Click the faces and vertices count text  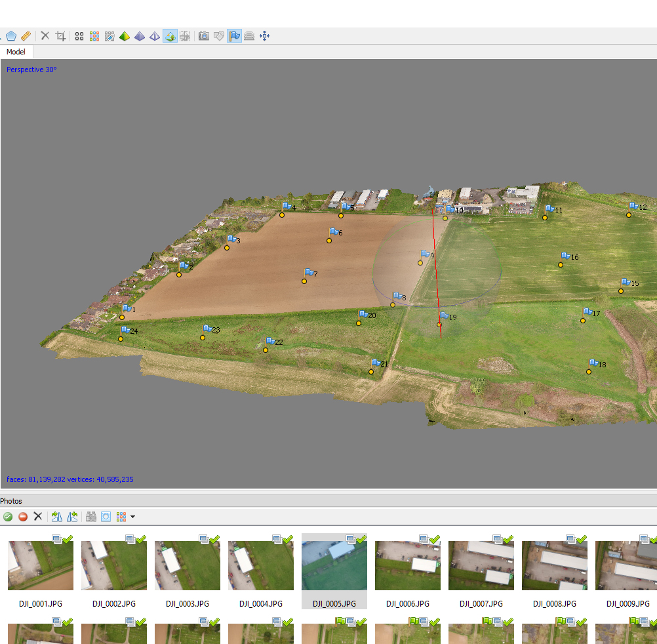click(x=70, y=479)
